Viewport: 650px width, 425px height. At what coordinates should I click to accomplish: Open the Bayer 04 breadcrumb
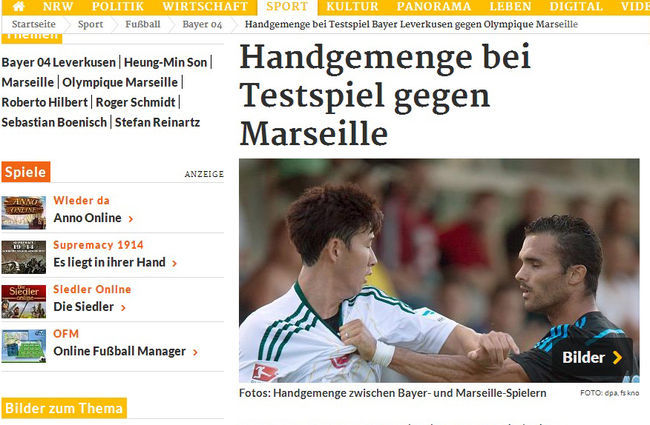202,24
